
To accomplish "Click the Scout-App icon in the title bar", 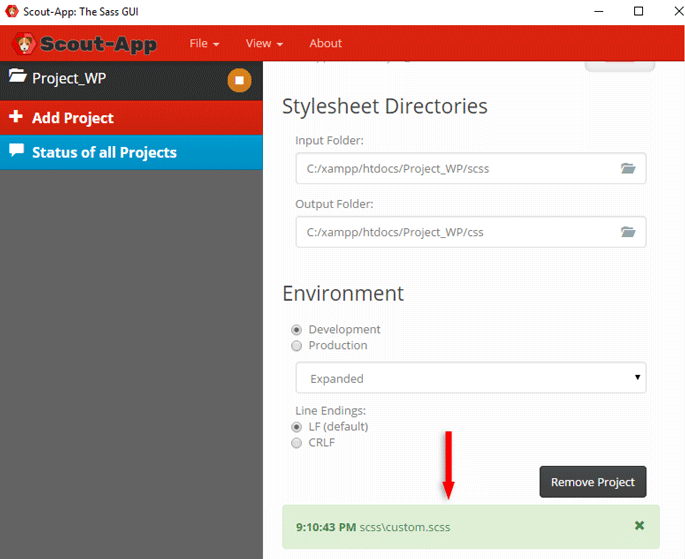I will (12, 11).
